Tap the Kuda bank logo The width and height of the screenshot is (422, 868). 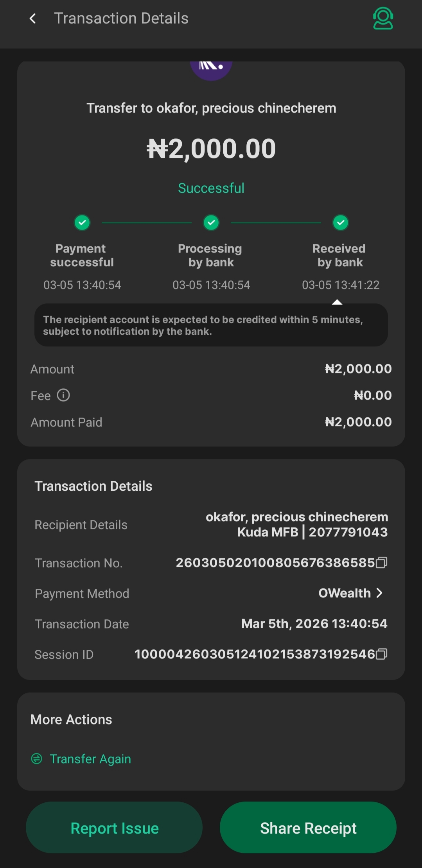[211, 68]
